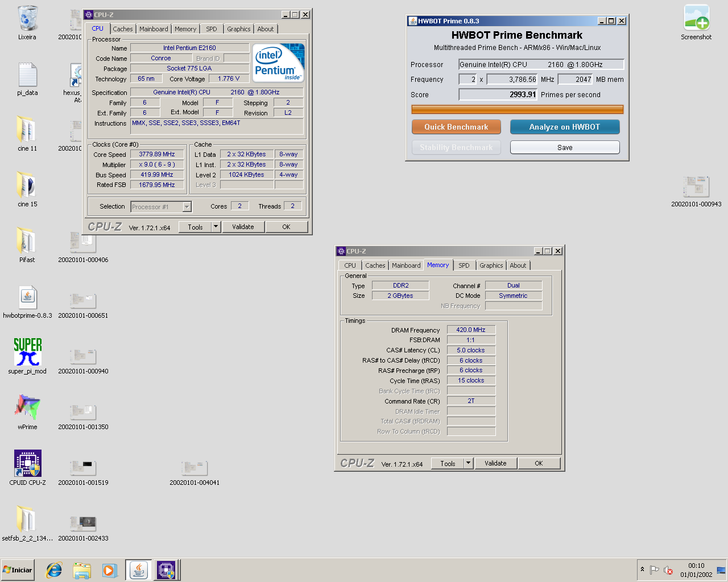The image size is (728, 582).
Task: Select the Memory tab in top CPU-Z window
Action: [x=185, y=29]
